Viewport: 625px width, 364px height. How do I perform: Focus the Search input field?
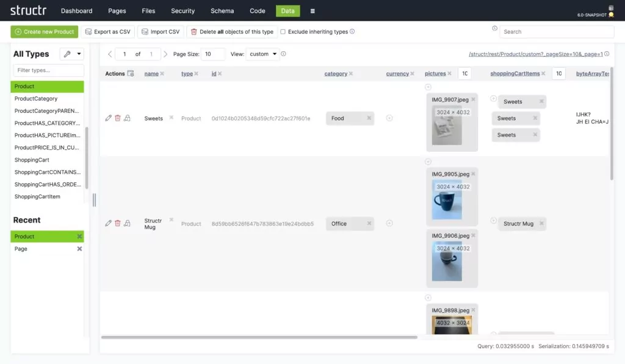557,32
